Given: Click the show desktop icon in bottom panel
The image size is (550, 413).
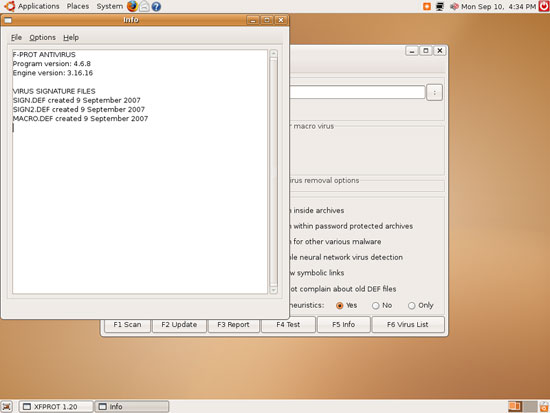Looking at the screenshot, I should click(7, 407).
